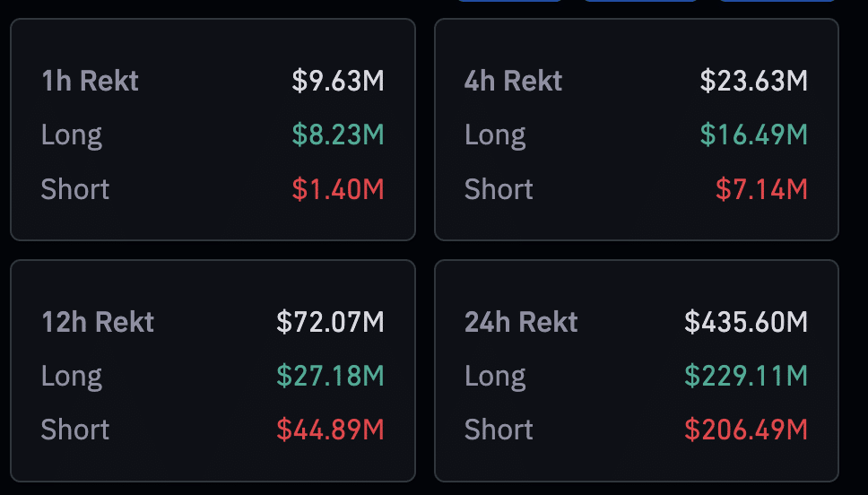Click the 4h Short value $7.14M
This screenshot has height=495, width=868.
click(761, 189)
